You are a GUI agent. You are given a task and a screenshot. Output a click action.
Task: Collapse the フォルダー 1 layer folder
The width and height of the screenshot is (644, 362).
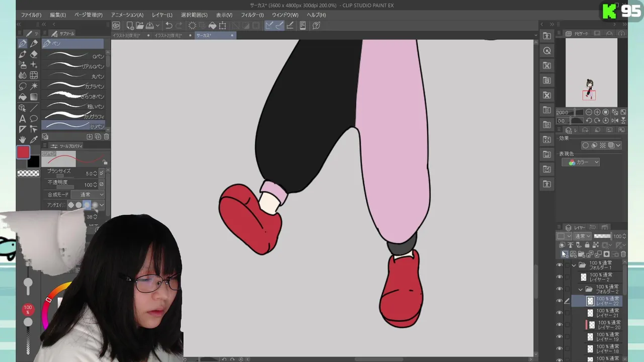[574, 265]
